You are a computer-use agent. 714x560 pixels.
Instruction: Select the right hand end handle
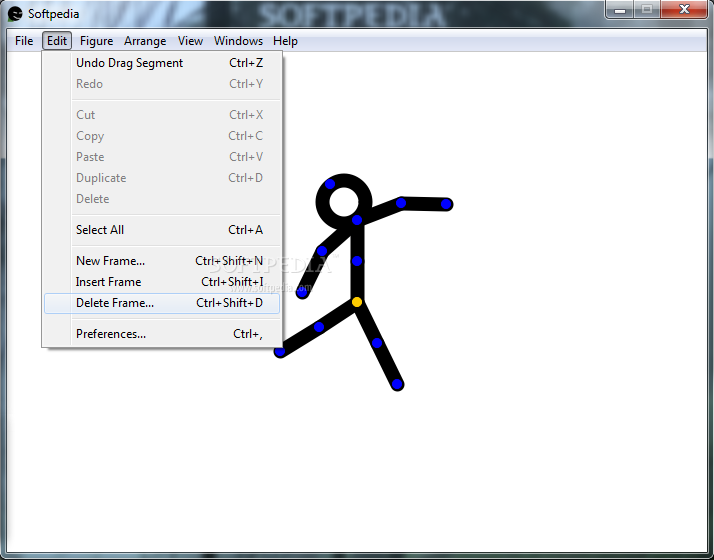point(446,204)
